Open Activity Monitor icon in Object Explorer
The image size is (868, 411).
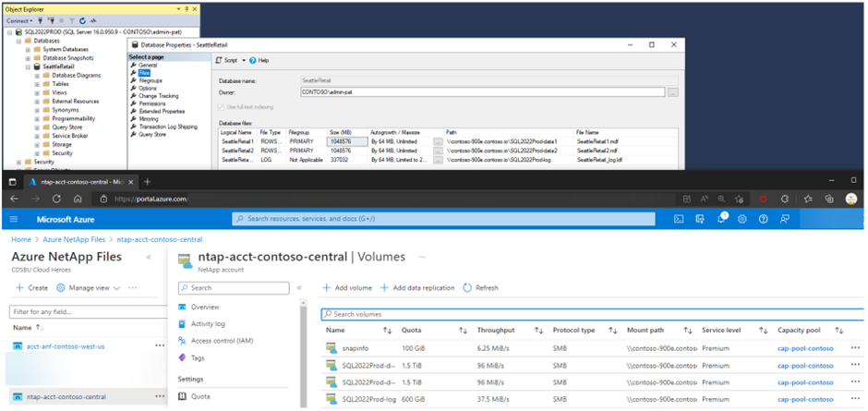click(x=92, y=20)
